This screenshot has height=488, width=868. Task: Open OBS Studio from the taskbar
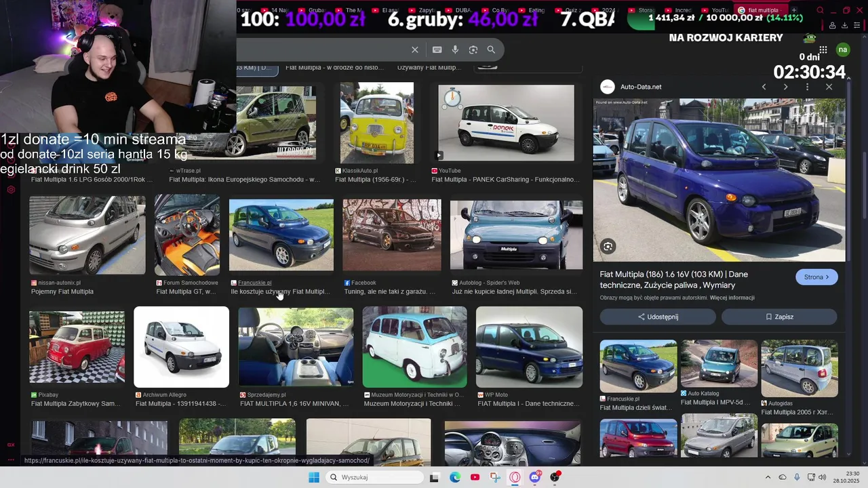(x=555, y=477)
